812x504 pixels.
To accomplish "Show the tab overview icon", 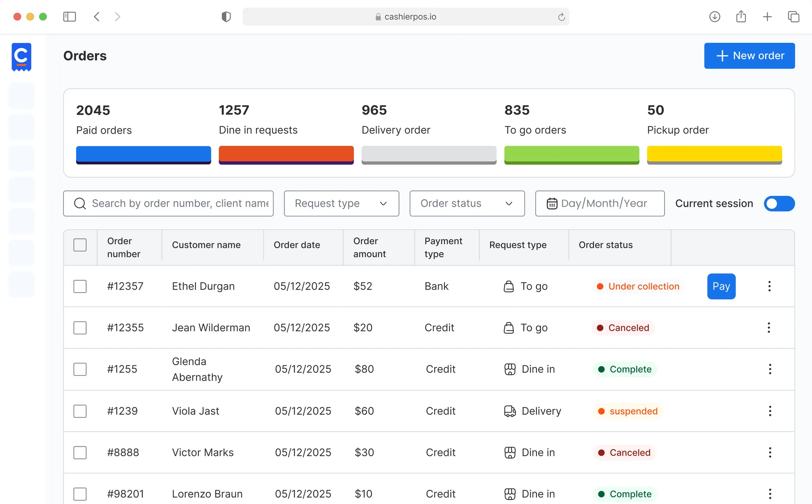I will (793, 16).
